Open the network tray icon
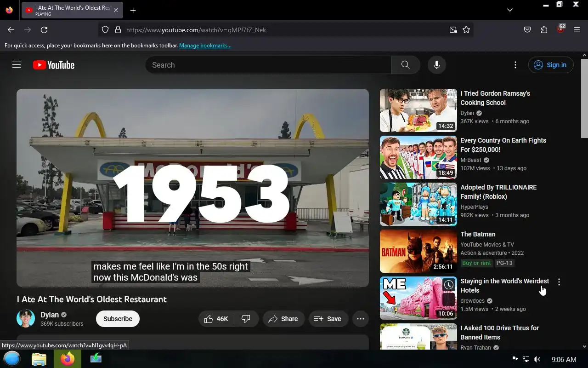This screenshot has width=588, height=368. [x=526, y=359]
